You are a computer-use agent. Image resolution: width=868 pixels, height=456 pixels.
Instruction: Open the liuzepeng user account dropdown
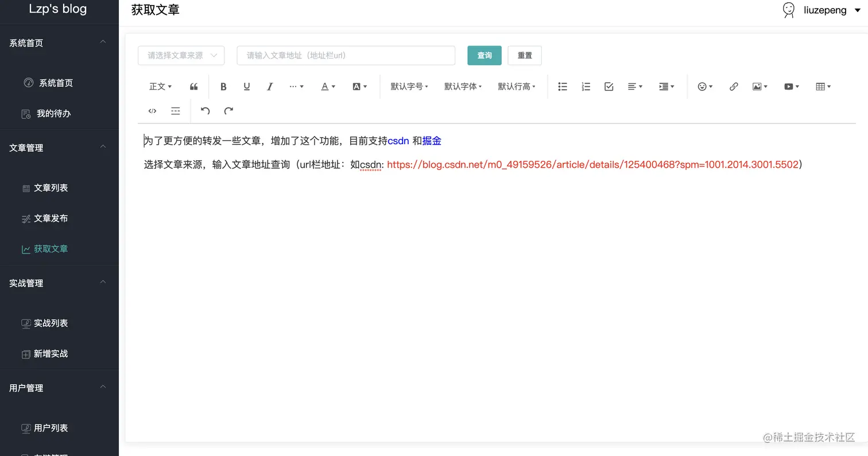coord(832,10)
